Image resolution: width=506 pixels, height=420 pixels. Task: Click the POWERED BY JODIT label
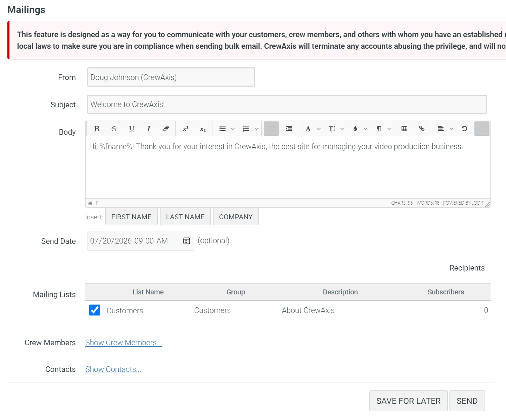pos(463,203)
